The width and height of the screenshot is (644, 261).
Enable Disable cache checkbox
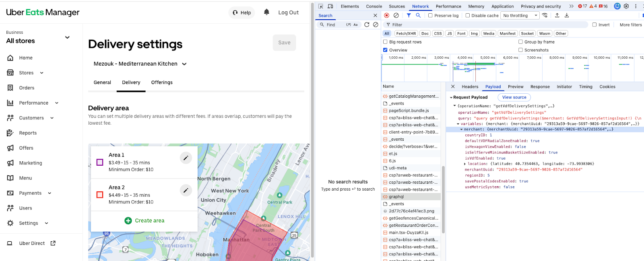[x=468, y=16]
